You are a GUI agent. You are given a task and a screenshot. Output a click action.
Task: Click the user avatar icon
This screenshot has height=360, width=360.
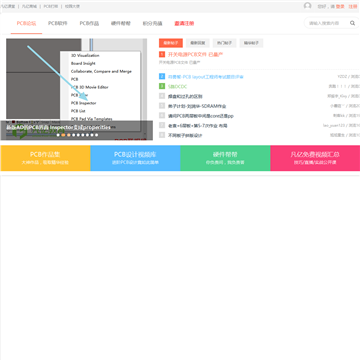click(307, 6)
